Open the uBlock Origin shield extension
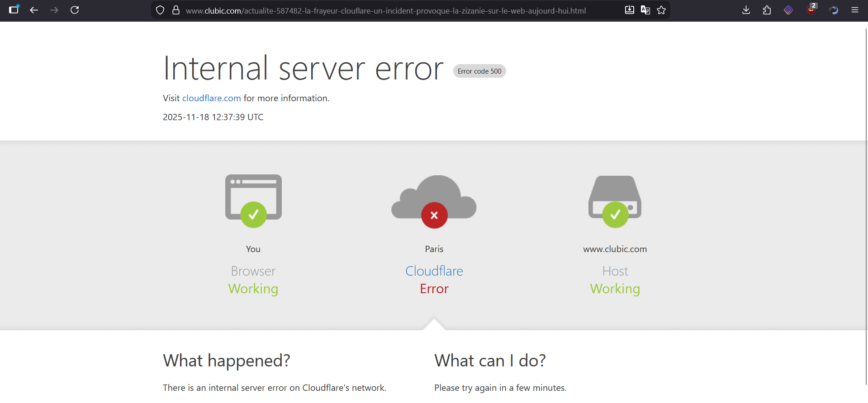Viewport: 868px width, 403px height. (x=811, y=10)
